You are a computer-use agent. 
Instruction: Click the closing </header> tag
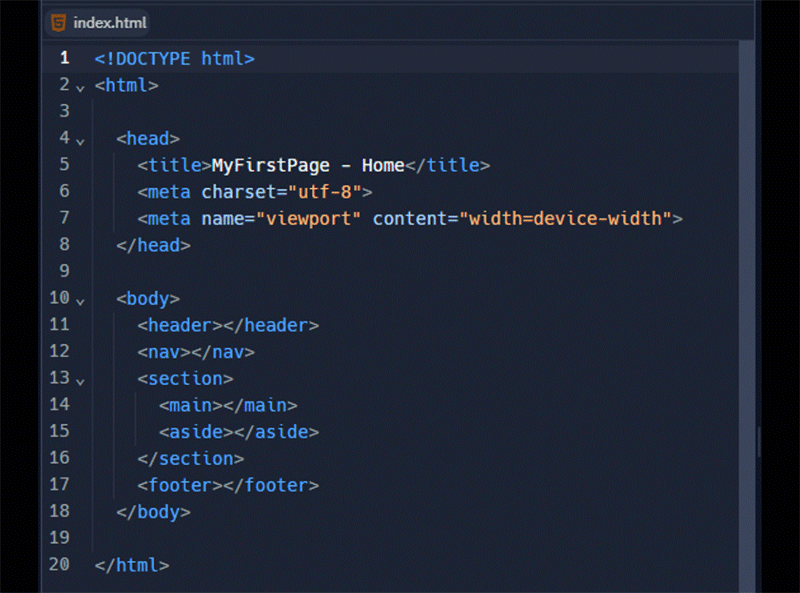tap(271, 325)
